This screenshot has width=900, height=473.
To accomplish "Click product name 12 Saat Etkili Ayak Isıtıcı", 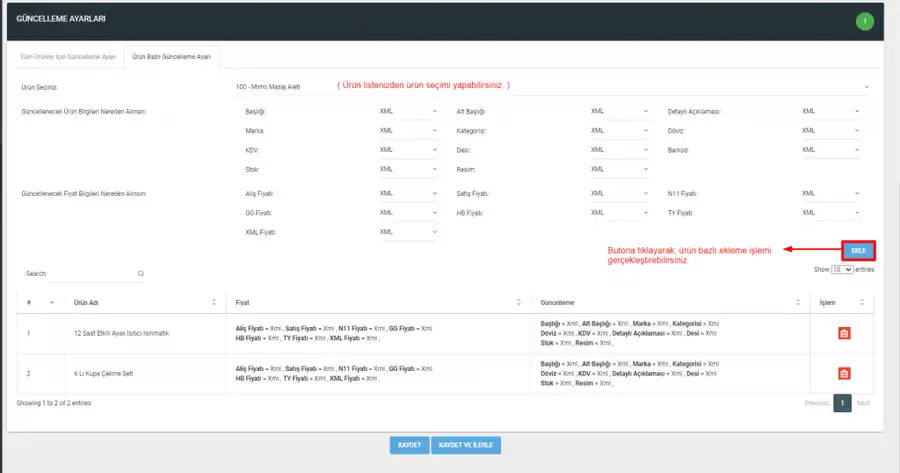I will 121,334.
